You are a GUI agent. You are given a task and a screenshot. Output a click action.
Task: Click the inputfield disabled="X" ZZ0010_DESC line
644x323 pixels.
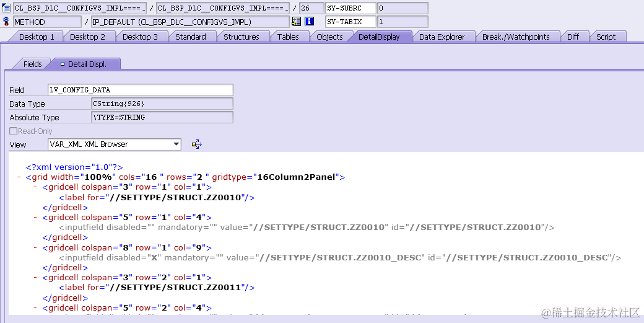(340, 258)
